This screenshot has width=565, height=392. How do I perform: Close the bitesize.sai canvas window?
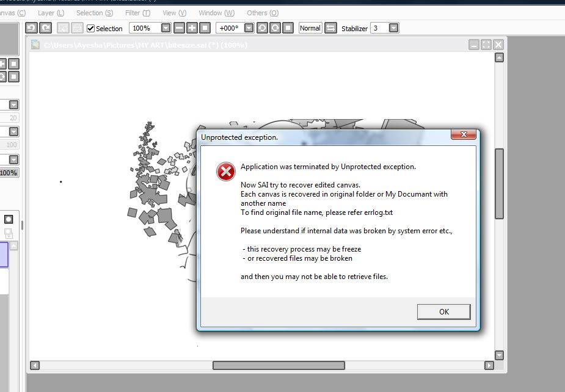[498, 45]
